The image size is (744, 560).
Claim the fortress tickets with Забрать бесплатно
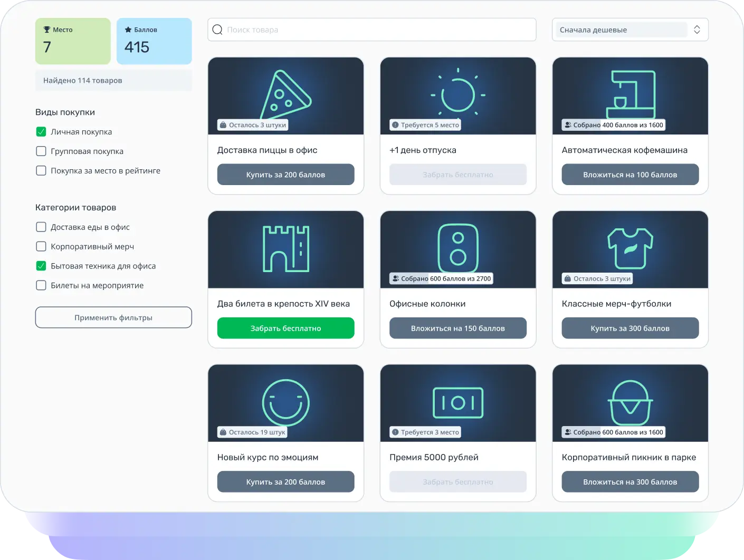click(x=285, y=328)
